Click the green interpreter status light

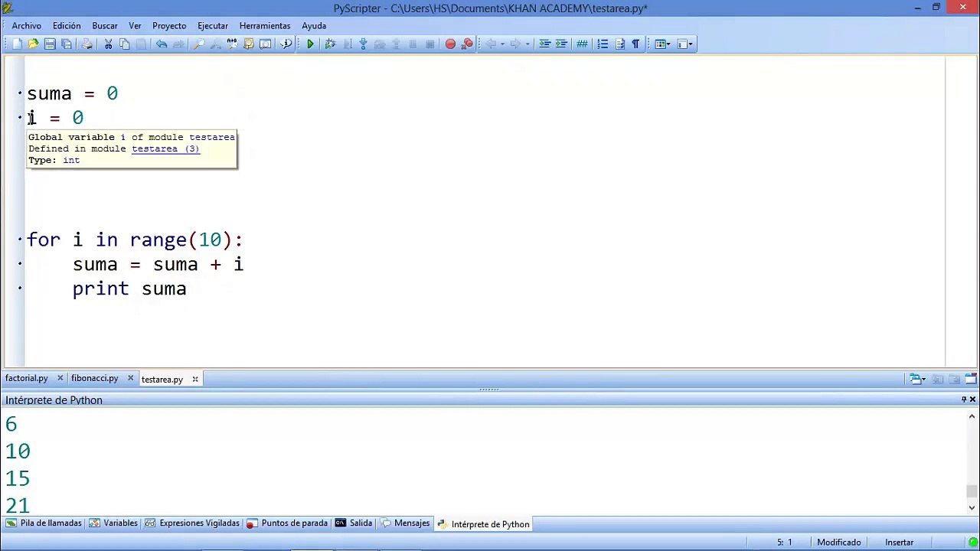click(972, 542)
